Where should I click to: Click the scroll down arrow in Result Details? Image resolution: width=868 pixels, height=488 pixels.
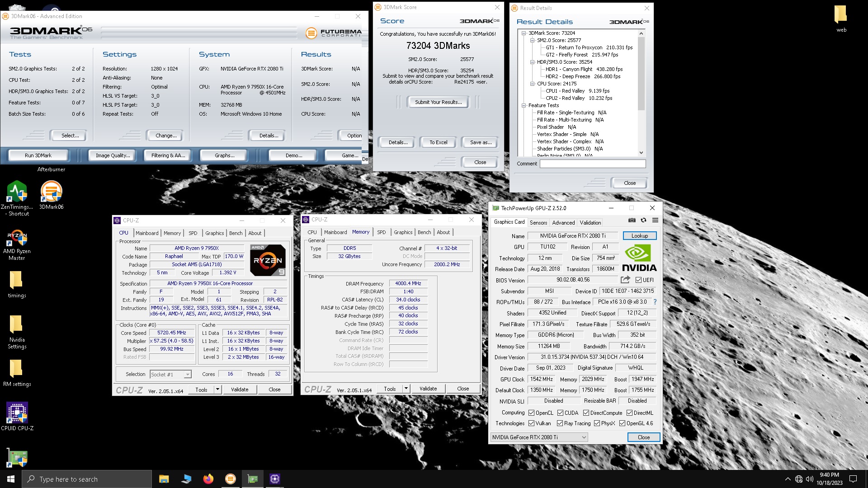[x=641, y=153]
